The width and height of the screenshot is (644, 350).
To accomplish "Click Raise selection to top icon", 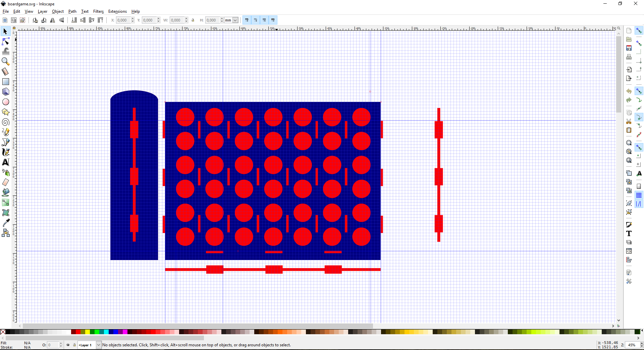I will (100, 20).
